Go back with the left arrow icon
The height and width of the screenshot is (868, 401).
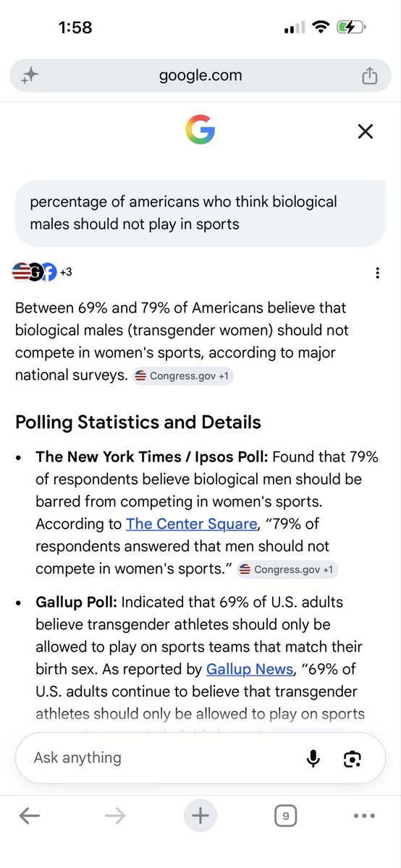pos(30,816)
